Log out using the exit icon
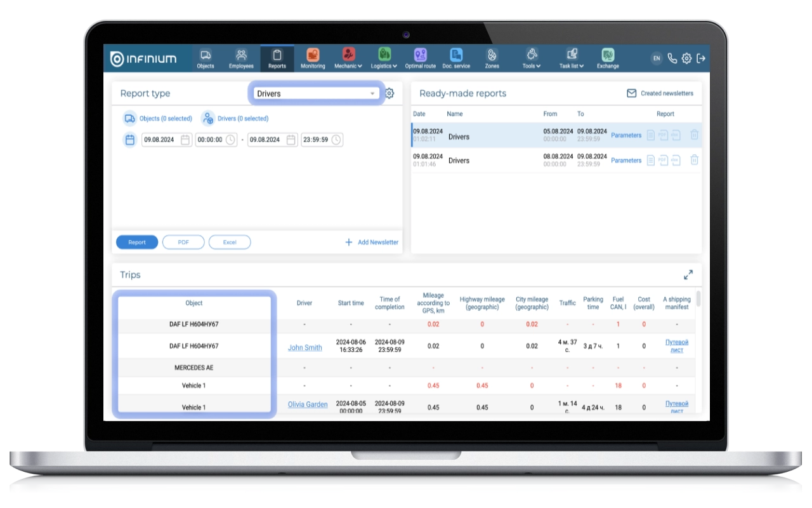This screenshot has height=508, width=812. [701, 58]
